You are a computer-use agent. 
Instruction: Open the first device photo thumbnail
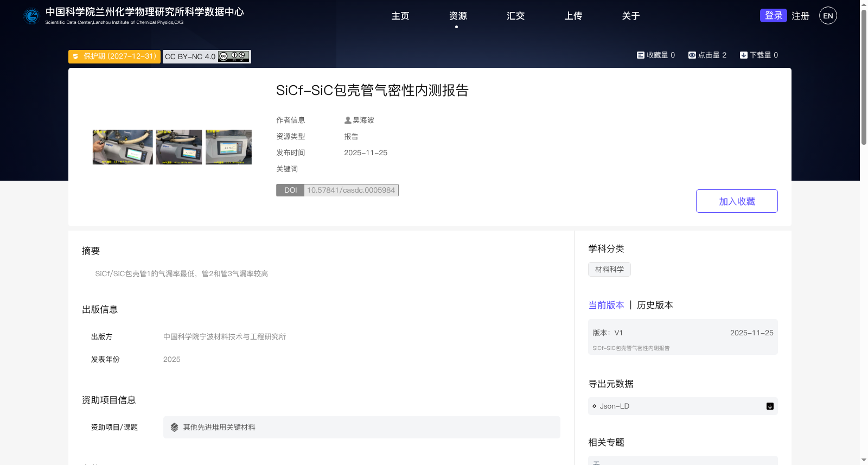pos(123,147)
